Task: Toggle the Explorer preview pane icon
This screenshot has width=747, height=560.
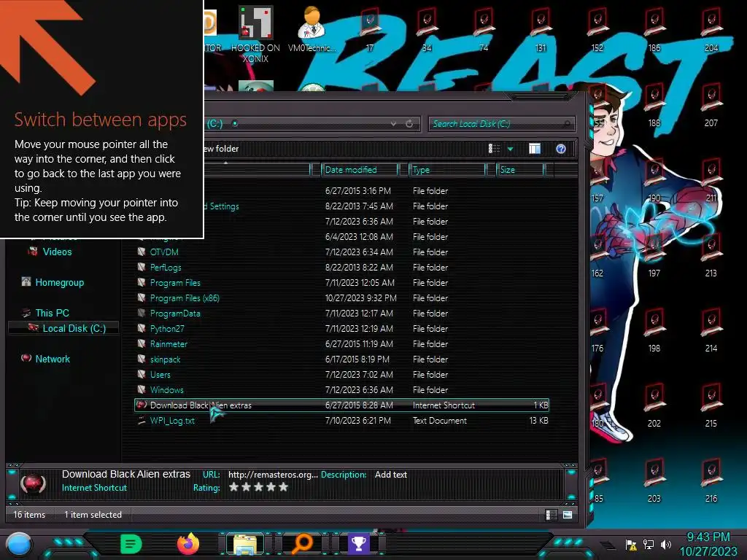Action: [535, 149]
